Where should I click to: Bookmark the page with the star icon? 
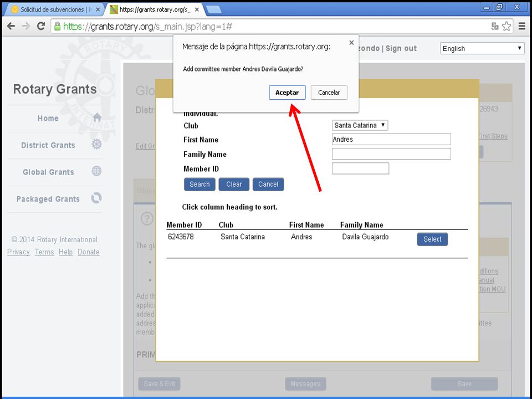click(506, 26)
